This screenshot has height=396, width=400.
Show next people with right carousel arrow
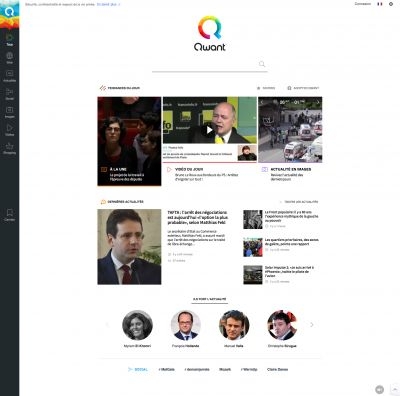pos(312,325)
